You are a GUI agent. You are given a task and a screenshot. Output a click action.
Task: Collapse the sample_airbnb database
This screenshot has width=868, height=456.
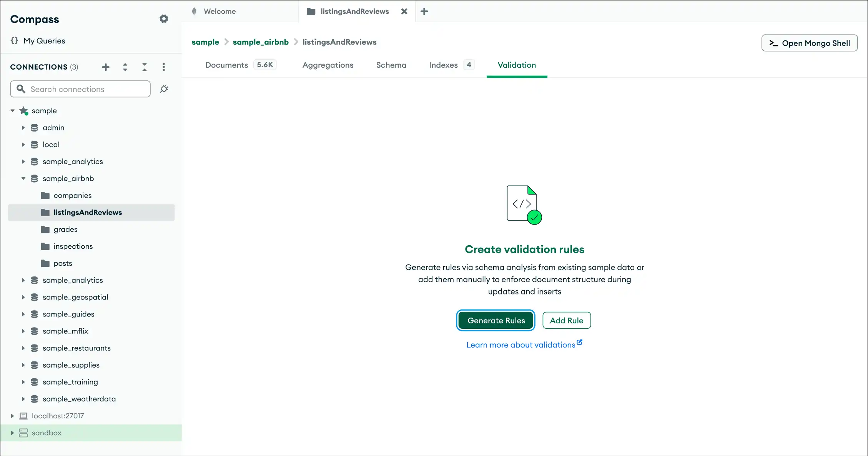(x=23, y=178)
